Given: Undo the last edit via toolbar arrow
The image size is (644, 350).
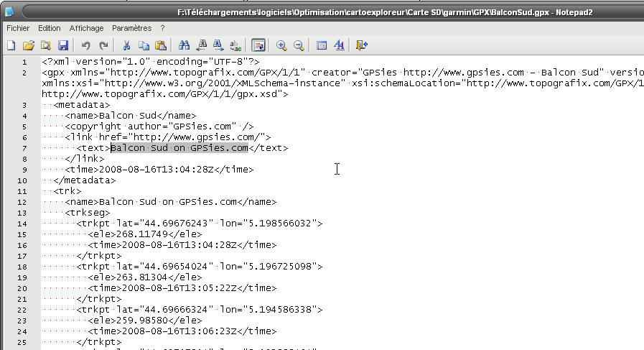Looking at the screenshot, I should [x=86, y=45].
